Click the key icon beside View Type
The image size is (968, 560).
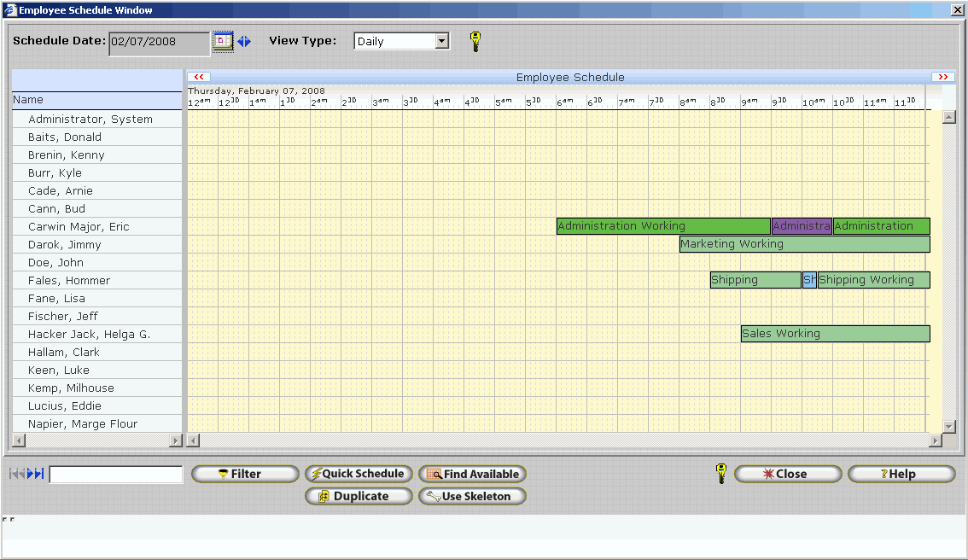coord(475,42)
